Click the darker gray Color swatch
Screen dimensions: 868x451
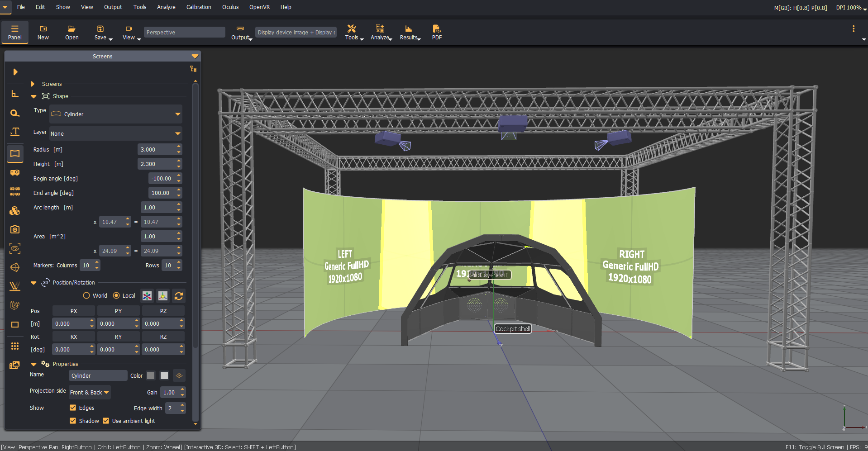point(151,375)
